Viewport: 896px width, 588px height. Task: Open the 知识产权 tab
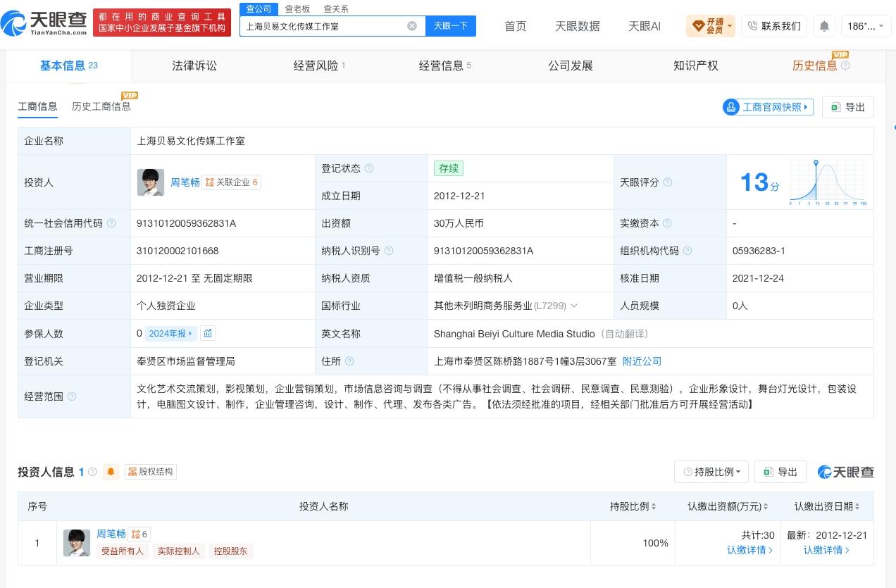(x=696, y=65)
